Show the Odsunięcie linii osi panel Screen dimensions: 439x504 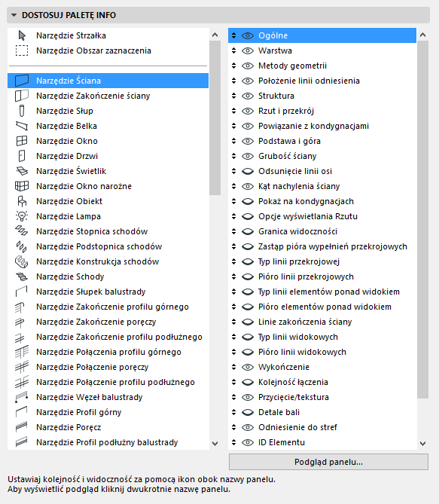(248, 171)
